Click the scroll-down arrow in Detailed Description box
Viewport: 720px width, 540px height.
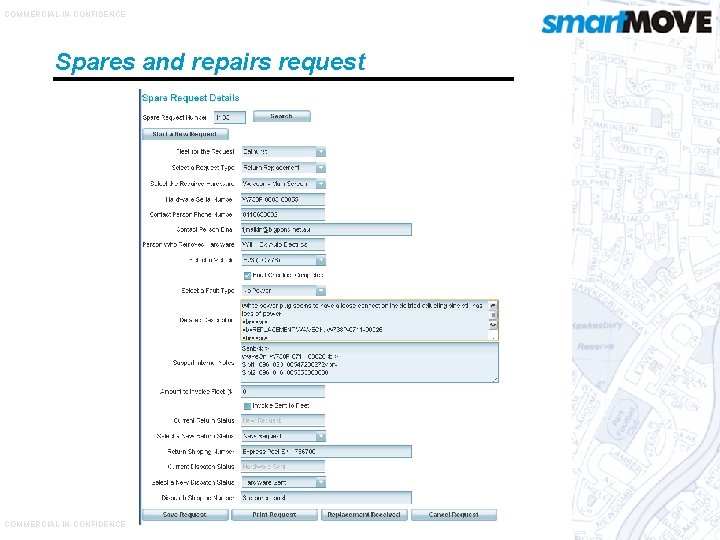[x=493, y=325]
